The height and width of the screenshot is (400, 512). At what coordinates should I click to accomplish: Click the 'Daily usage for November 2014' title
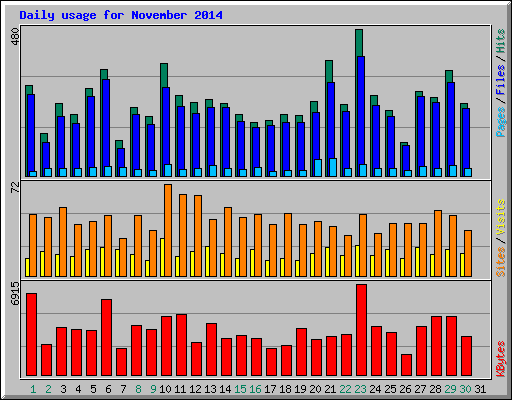point(121,15)
